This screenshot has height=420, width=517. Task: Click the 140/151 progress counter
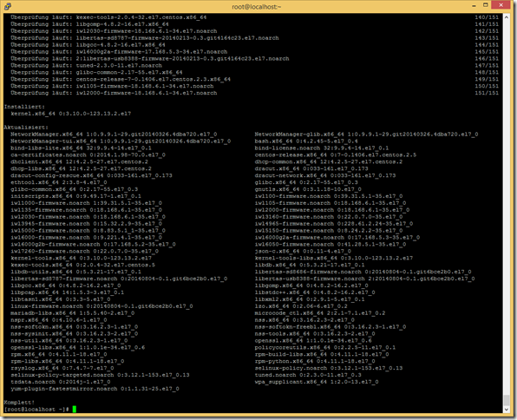point(487,17)
